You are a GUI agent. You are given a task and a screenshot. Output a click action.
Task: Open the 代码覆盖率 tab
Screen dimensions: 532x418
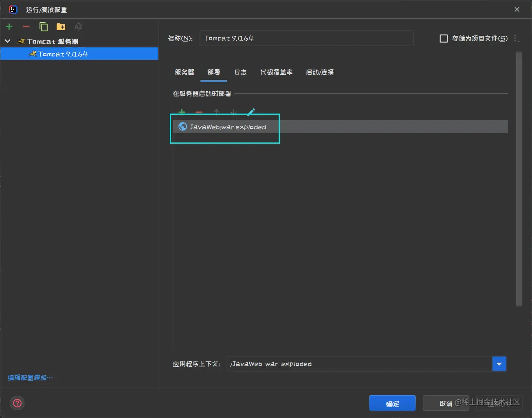pos(276,72)
